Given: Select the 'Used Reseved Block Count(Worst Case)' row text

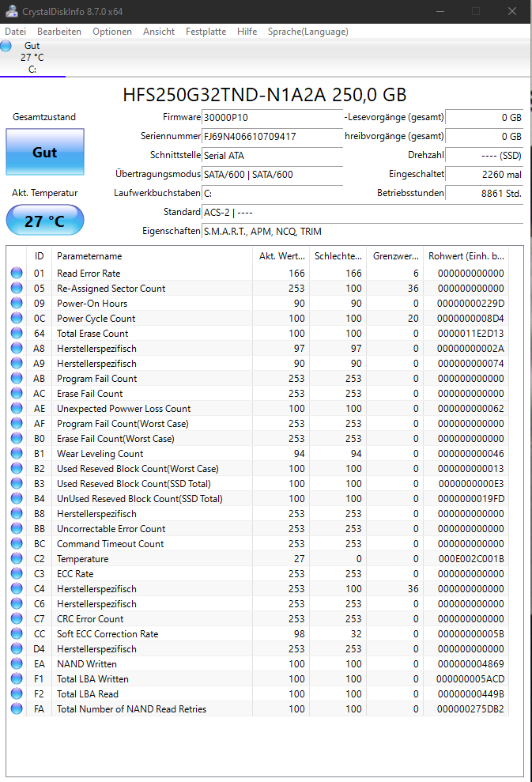Looking at the screenshot, I should 138,469.
